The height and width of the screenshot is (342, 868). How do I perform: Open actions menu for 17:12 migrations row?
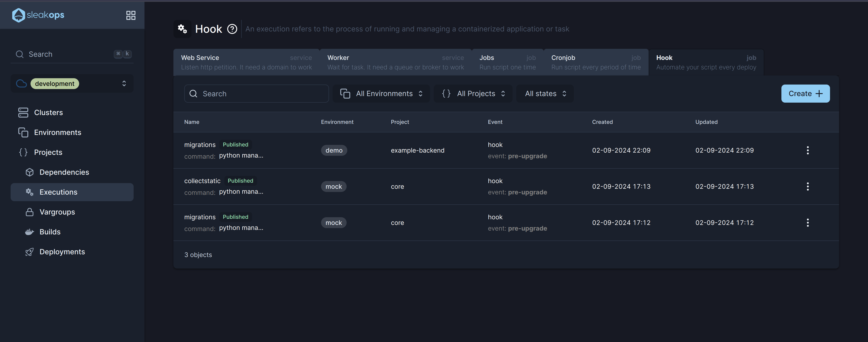tap(808, 223)
